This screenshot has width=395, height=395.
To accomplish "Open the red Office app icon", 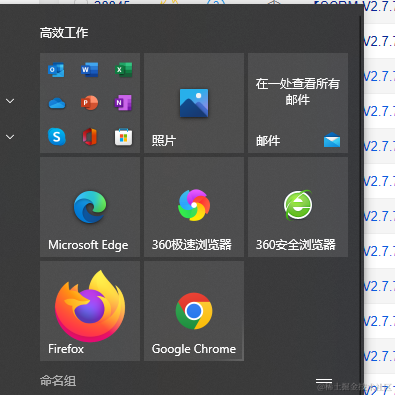I will pyautogui.click(x=90, y=137).
